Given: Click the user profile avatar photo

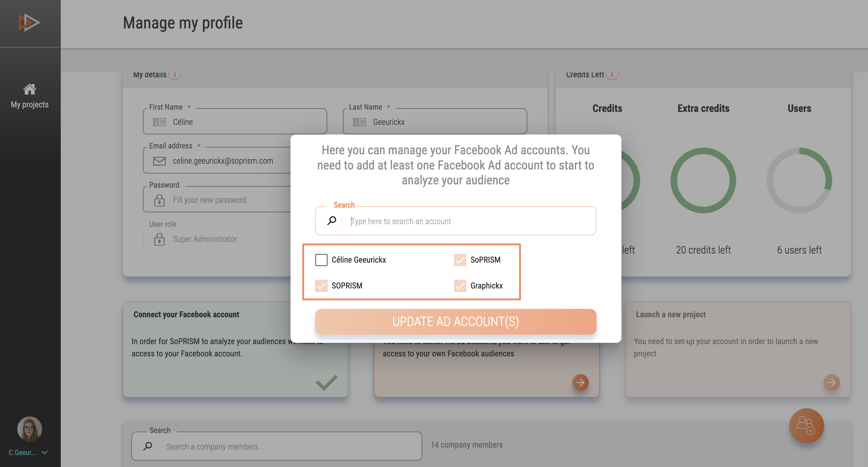Looking at the screenshot, I should (x=30, y=429).
